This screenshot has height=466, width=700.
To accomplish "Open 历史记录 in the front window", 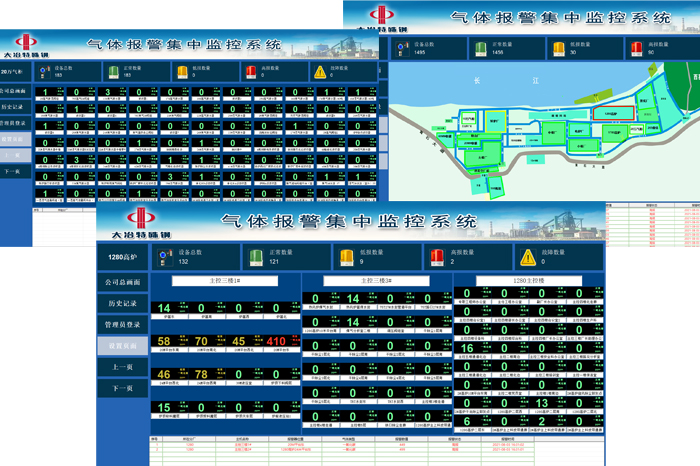I will pyautogui.click(x=123, y=303).
